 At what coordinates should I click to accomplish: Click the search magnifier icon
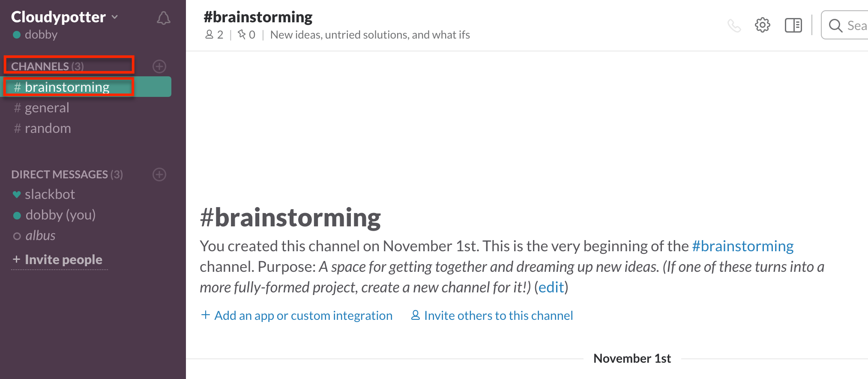pos(835,26)
